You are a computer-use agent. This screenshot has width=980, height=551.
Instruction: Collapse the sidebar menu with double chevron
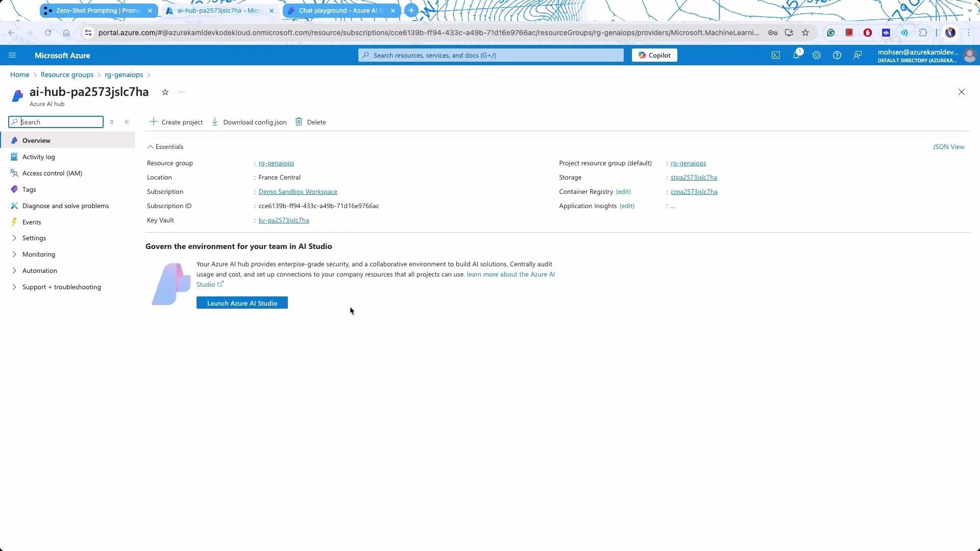[127, 122]
